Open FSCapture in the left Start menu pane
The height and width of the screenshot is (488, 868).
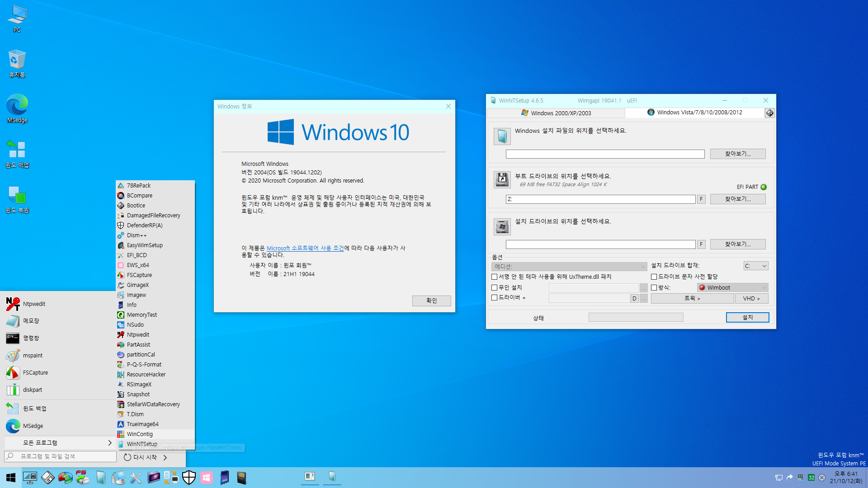(58, 373)
